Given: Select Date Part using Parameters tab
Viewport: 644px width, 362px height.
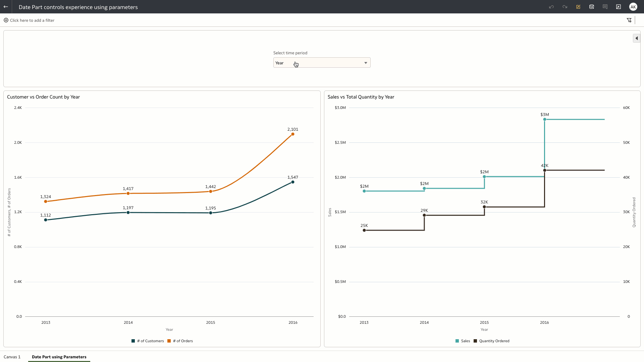Looking at the screenshot, I should (59, 357).
